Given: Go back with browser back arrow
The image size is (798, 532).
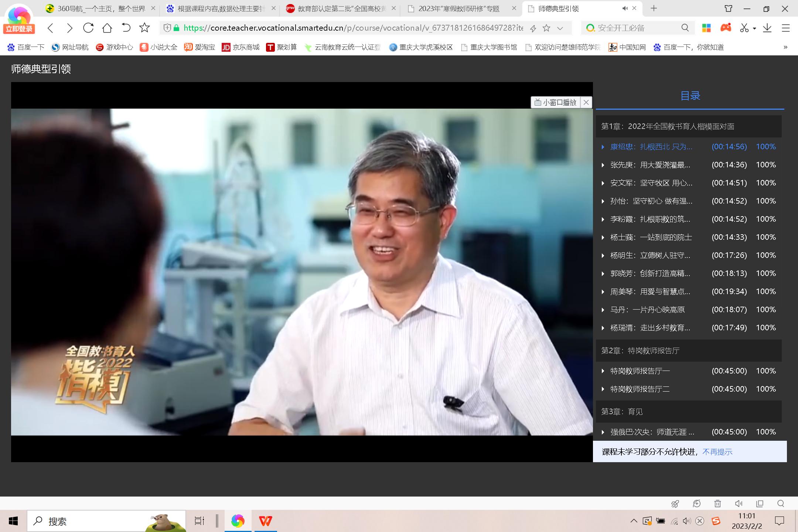Looking at the screenshot, I should click(51, 28).
